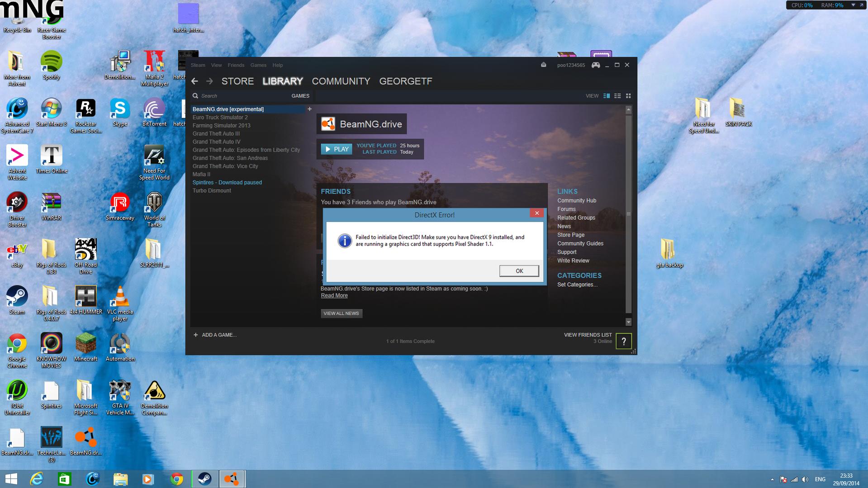Click the Steam taskbar button
The width and height of the screenshot is (868, 488).
204,479
